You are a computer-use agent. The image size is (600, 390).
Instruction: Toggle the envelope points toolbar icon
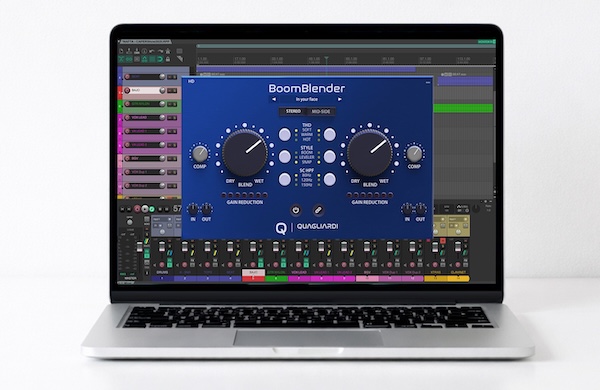click(144, 59)
